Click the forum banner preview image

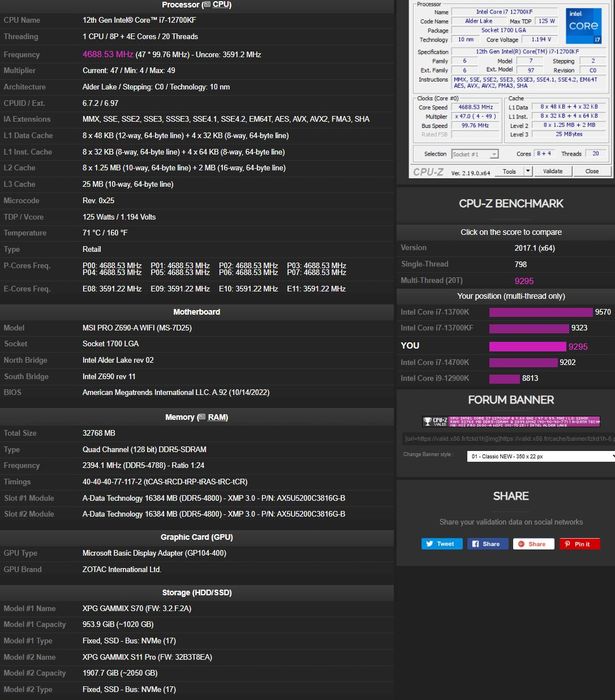(511, 421)
